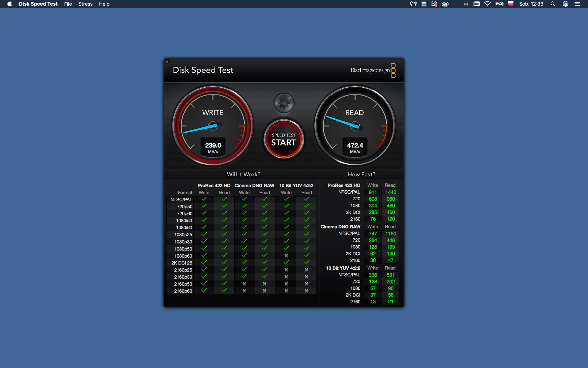The image size is (588, 368).
Task: Click the Cinema DNG NTSC/PAL write value 747
Action: (x=373, y=234)
